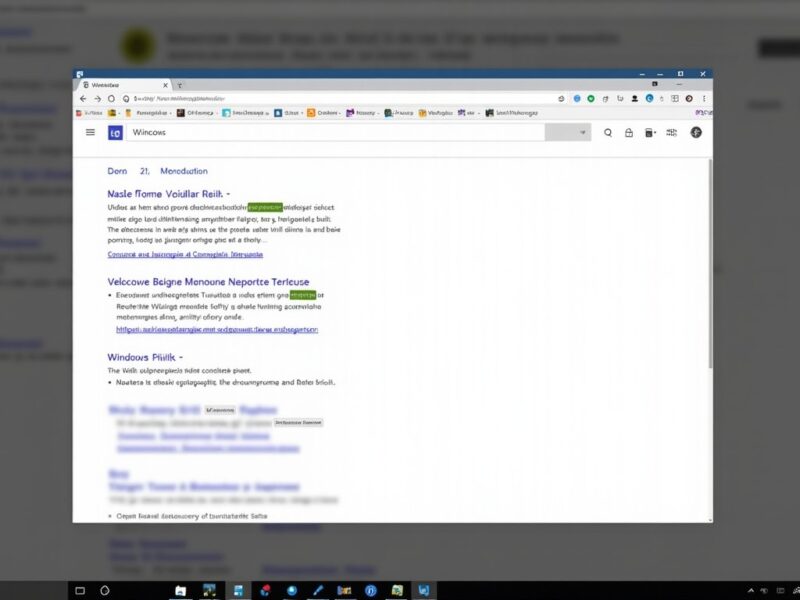This screenshot has width=800, height=600.
Task: Open 'Velocowe Beigne Monoune Neportce Terlcuse' heading
Action: pyautogui.click(x=208, y=282)
